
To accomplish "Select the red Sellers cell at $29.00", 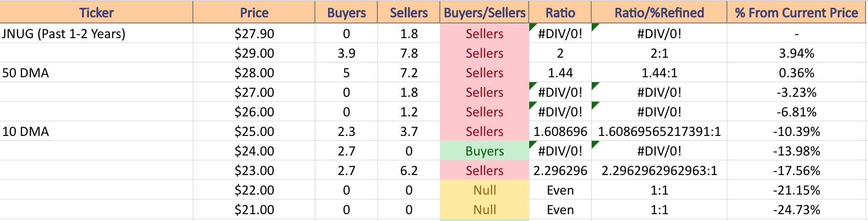I will pos(484,53).
